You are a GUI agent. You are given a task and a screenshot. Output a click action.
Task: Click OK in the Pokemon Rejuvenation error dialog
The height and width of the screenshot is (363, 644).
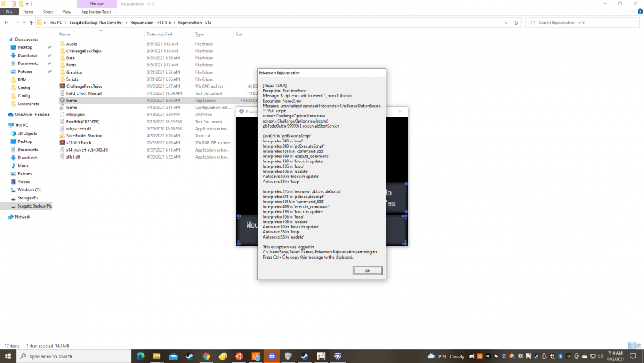click(x=367, y=271)
